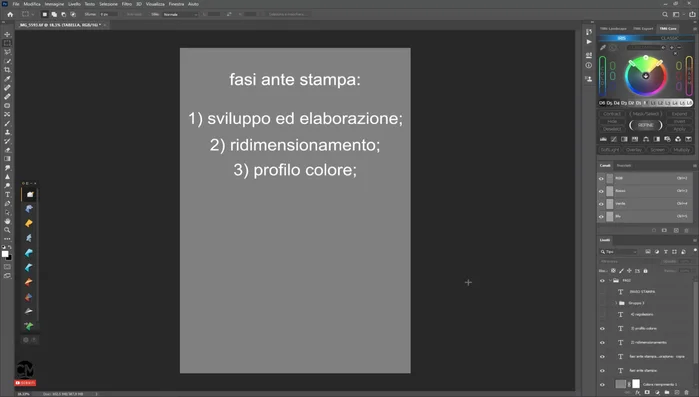
Task: Click the green folded-paper icon in floating panel
Action: [x=29, y=326]
